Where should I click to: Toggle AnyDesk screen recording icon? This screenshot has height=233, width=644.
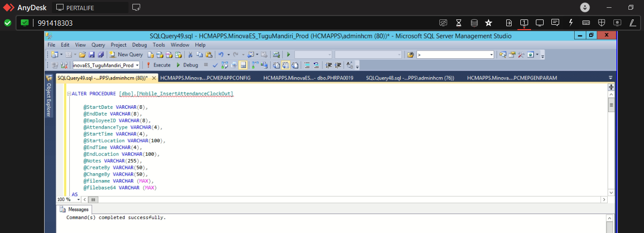coord(617,22)
